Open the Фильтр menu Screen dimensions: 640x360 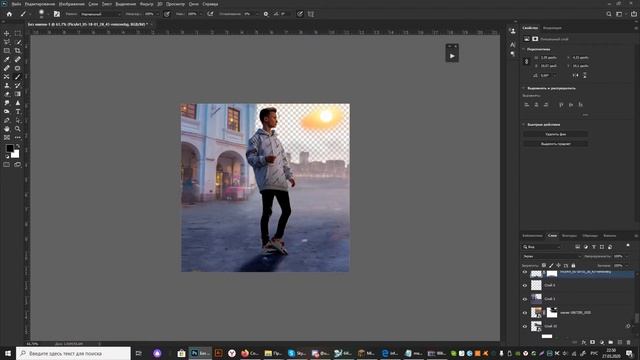147,4
